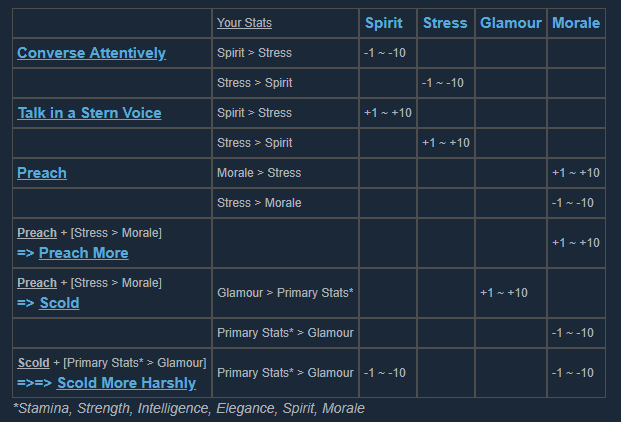Click the Glamour > Primary Stats* cell
The image size is (621, 422).
tap(285, 293)
